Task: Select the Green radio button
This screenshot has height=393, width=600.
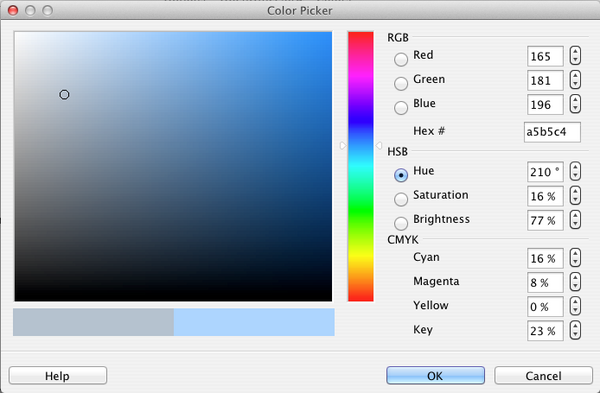Action: tap(401, 83)
